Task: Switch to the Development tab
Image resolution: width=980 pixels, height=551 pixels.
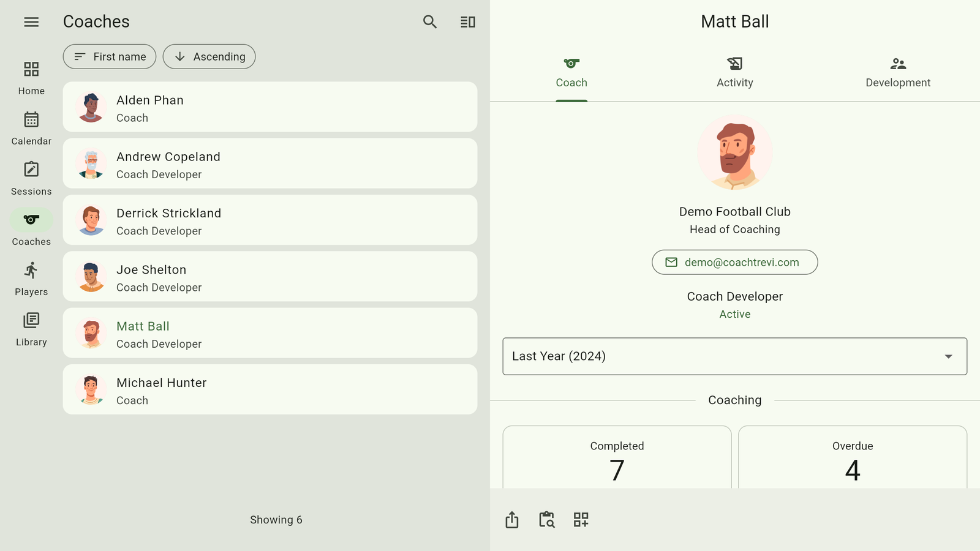Action: pos(897,73)
